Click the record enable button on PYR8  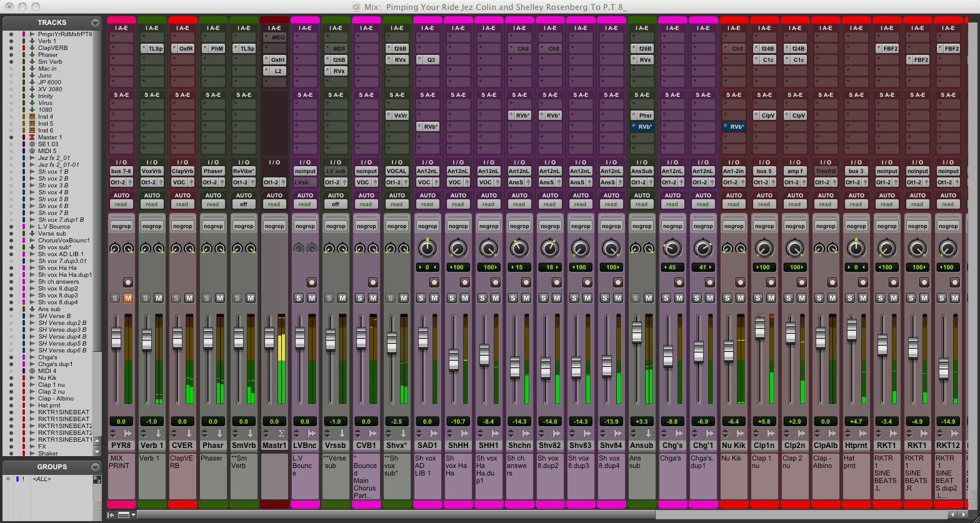(128, 282)
